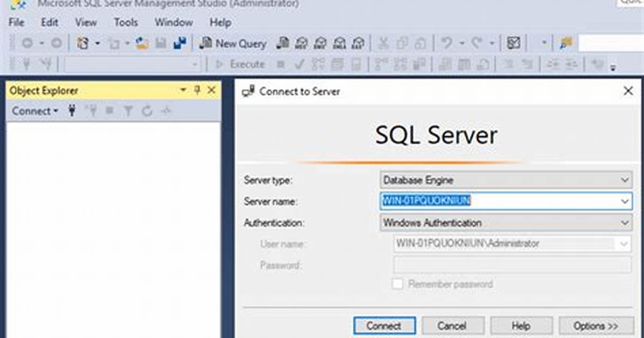Click the Paste icon in toolbar
The image size is (644, 338).
420,43
